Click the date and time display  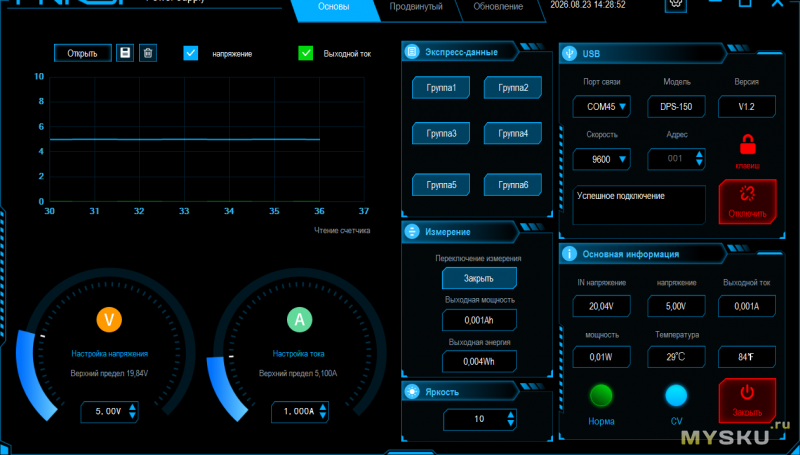pyautogui.click(x=588, y=5)
